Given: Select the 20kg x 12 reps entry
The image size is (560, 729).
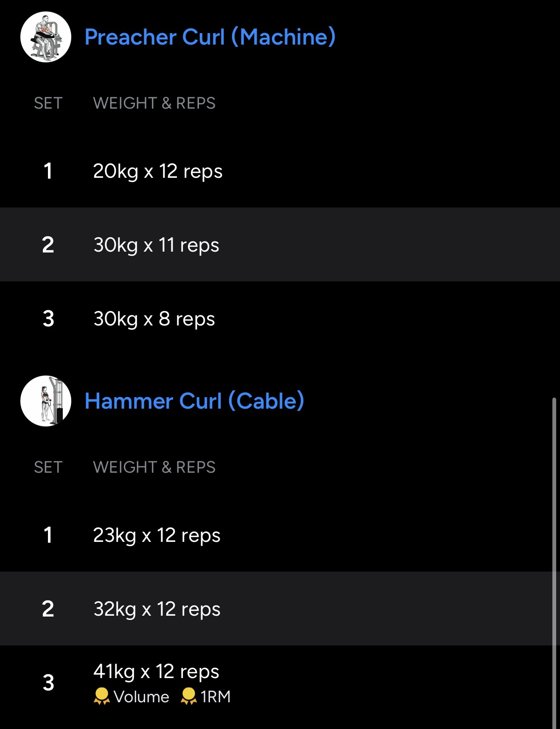Looking at the screenshot, I should 158,171.
